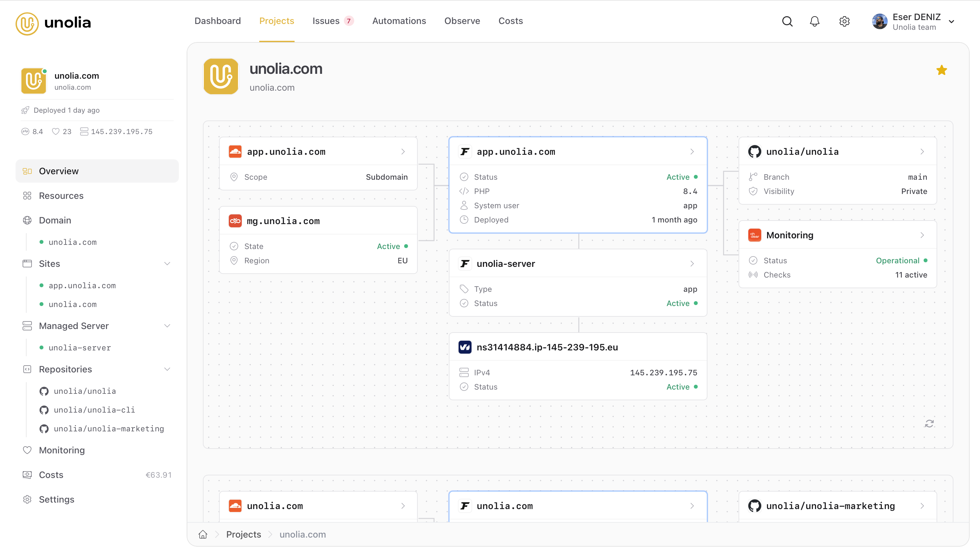Collapse the Sites section chevron

(167, 264)
